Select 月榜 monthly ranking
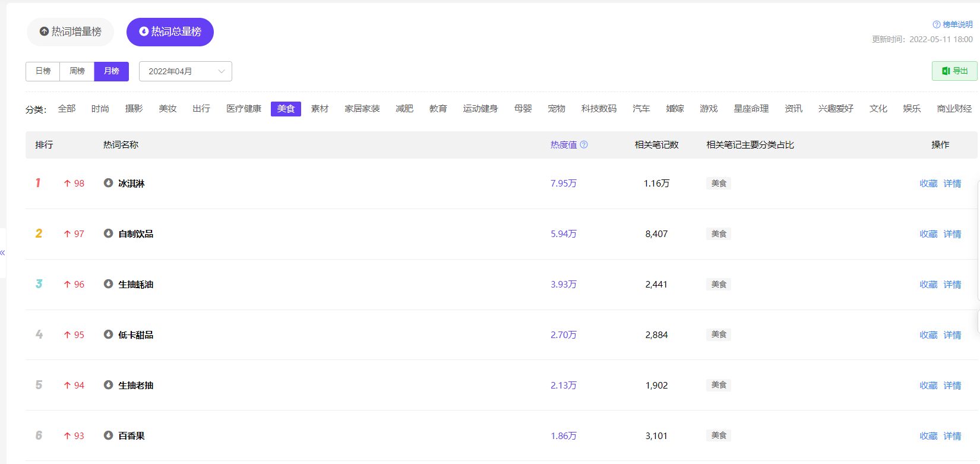The image size is (980, 464). coord(112,71)
